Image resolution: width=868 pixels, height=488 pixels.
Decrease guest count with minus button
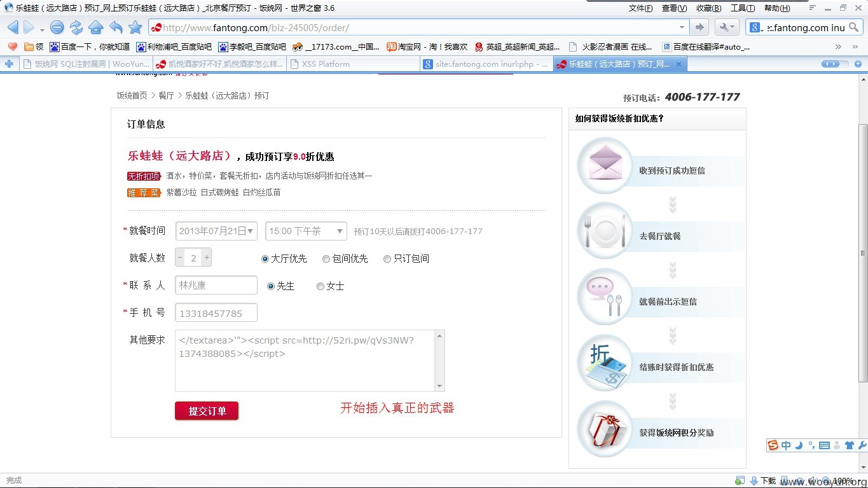coord(180,258)
